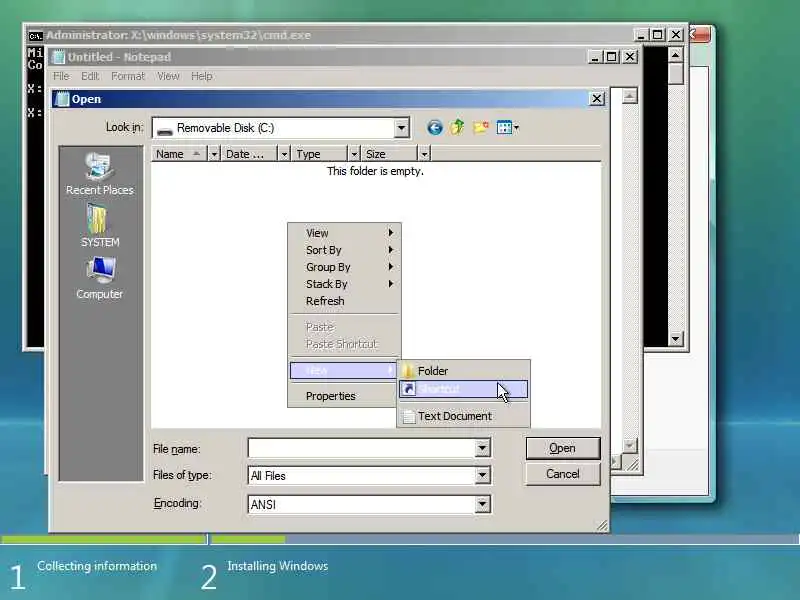Sort by the Type column header

coord(320,154)
